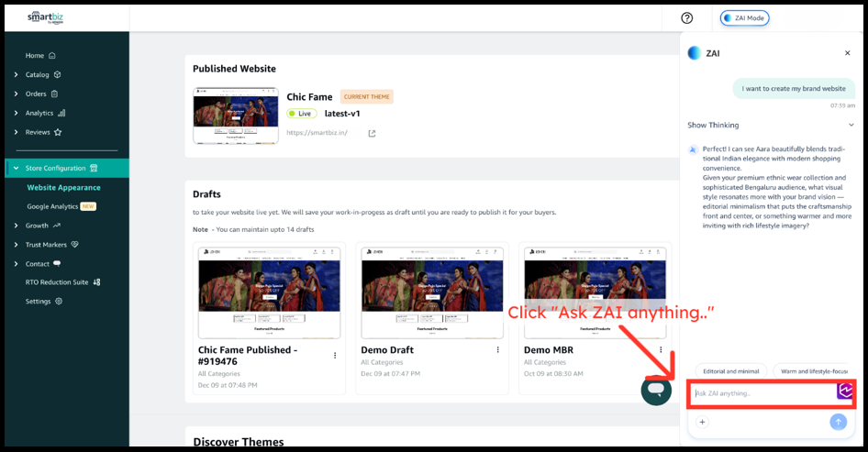868x452 pixels.
Task: Expand Show Thinking section
Action: pos(851,125)
